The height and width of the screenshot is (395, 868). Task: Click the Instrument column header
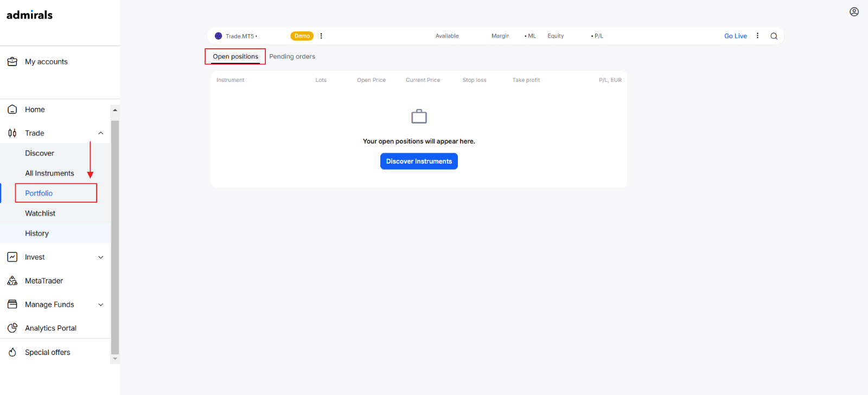[231, 80]
